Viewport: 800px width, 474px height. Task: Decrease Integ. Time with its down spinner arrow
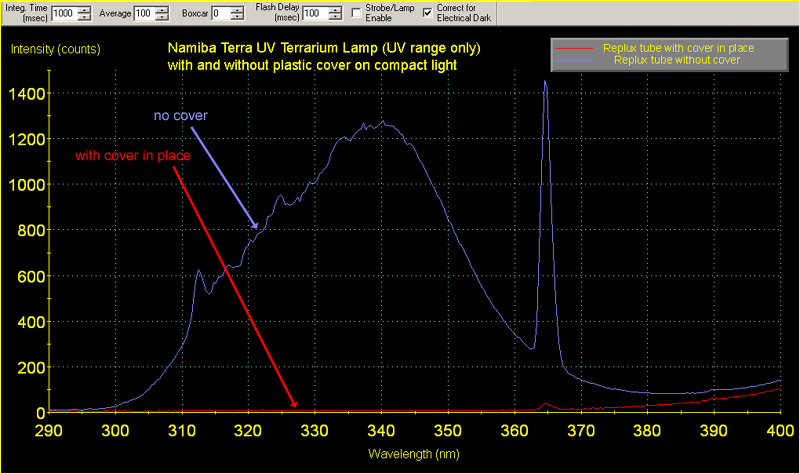coord(85,17)
